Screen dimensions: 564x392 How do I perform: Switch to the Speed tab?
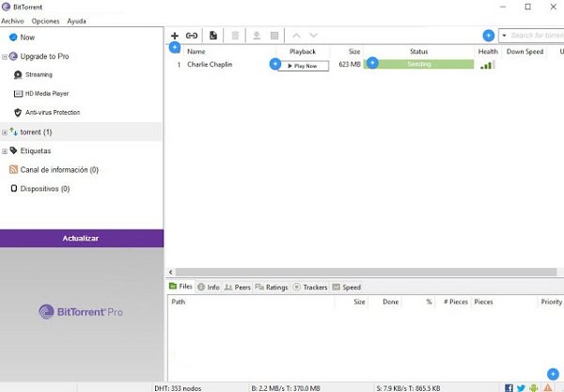pos(346,287)
